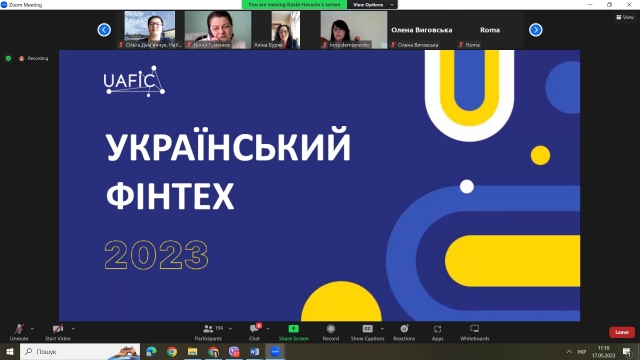Start Video from the toolbar
This screenshot has height=360, width=640.
coord(58,332)
